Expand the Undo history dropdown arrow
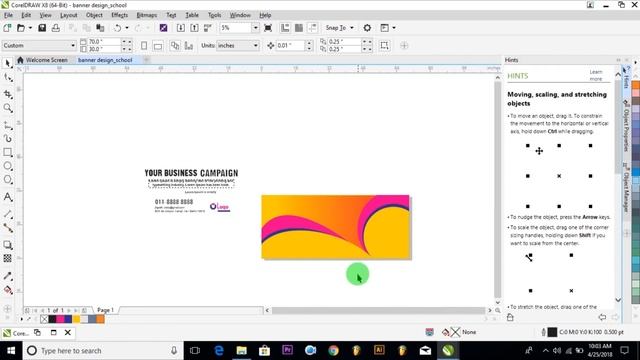 pos(127,28)
